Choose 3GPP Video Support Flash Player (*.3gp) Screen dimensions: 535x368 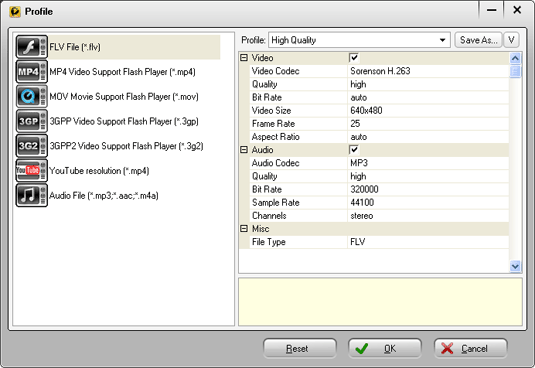pyautogui.click(x=124, y=121)
